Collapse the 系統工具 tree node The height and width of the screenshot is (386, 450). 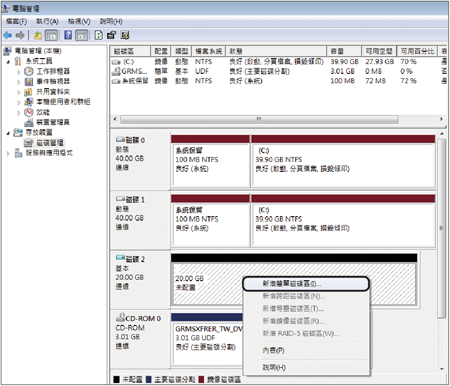[x=8, y=62]
